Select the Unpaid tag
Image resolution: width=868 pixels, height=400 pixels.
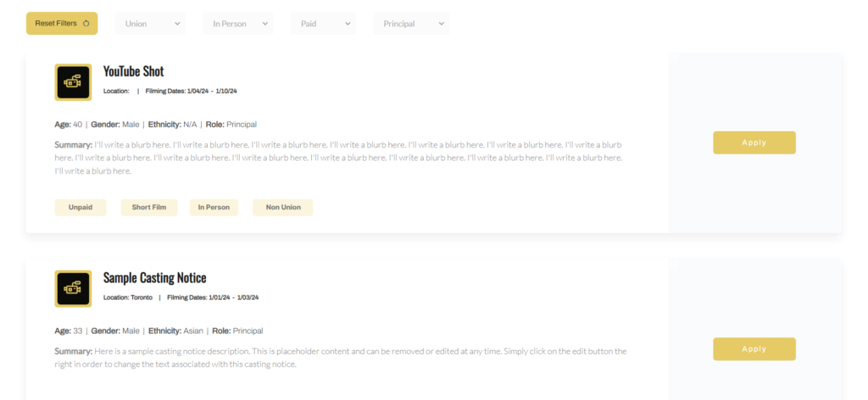tap(81, 208)
